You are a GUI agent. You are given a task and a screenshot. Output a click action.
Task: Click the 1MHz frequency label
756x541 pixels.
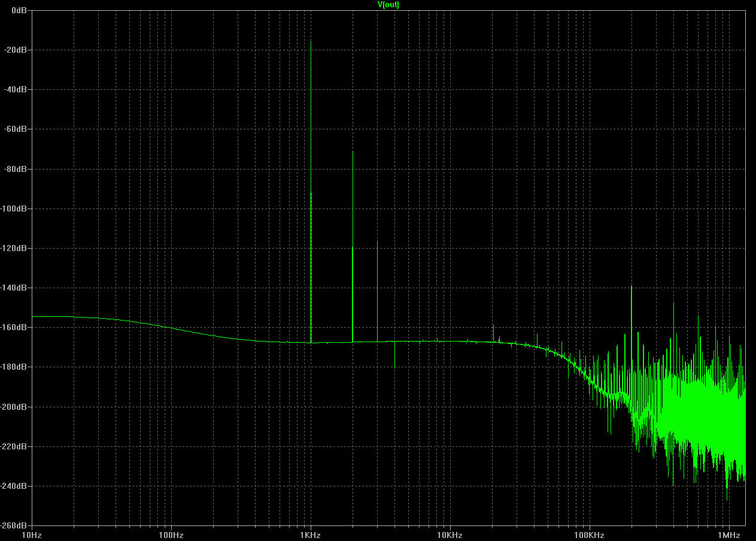(x=728, y=534)
